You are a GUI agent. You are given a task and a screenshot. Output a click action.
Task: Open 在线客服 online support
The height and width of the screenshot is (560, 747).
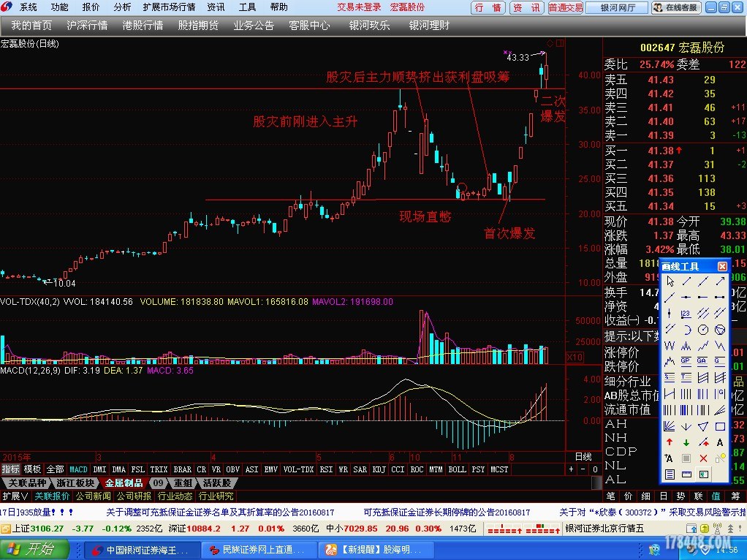pos(677,7)
